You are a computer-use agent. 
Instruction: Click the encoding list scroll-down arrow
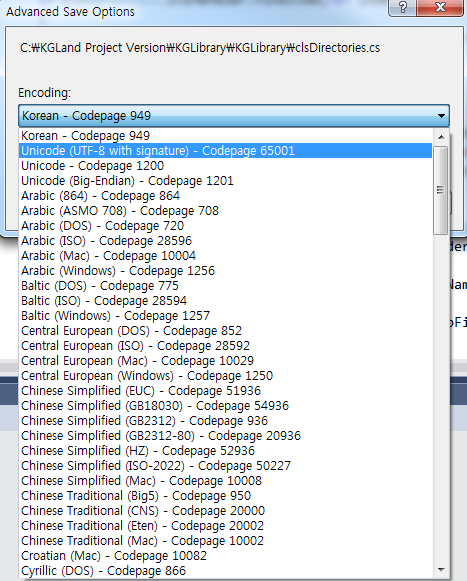(441, 570)
